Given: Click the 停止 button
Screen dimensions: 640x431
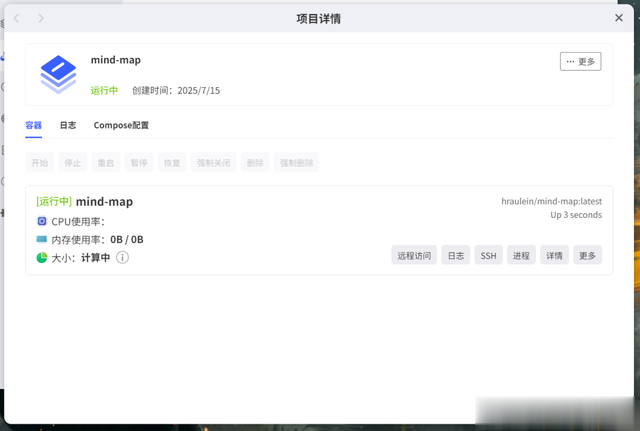Looking at the screenshot, I should click(x=73, y=163).
